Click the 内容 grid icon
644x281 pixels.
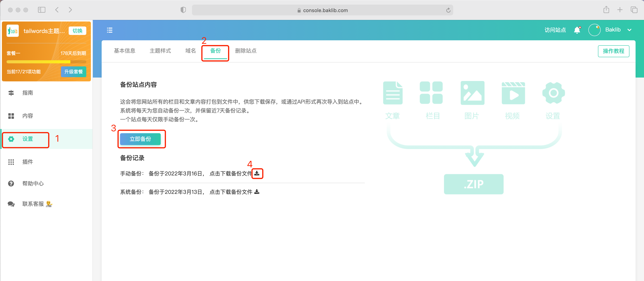coord(11,116)
